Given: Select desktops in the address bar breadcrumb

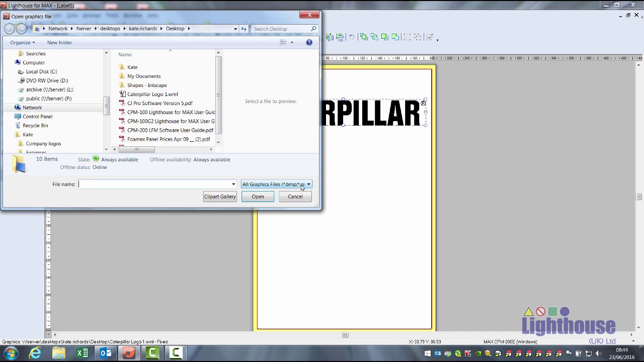Looking at the screenshot, I should [x=110, y=29].
